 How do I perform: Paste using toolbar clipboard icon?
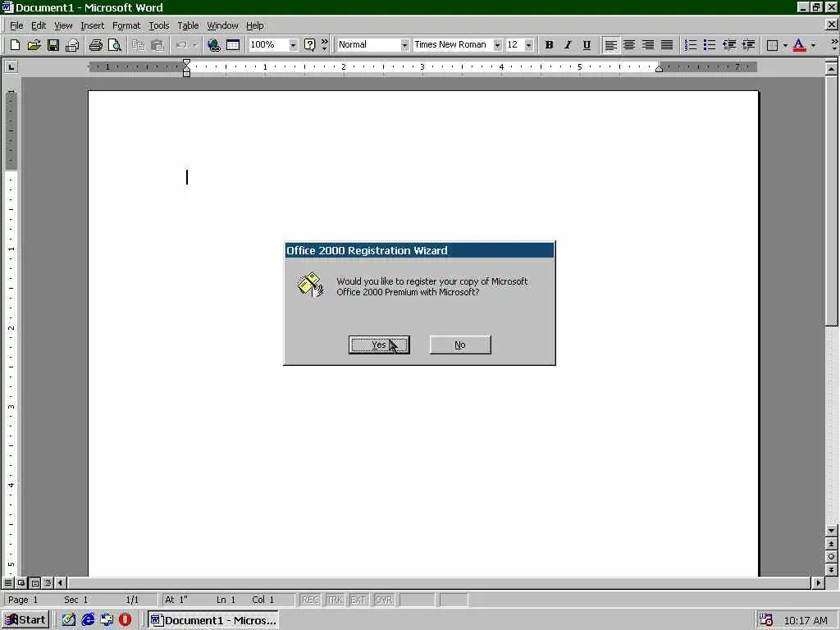click(157, 45)
